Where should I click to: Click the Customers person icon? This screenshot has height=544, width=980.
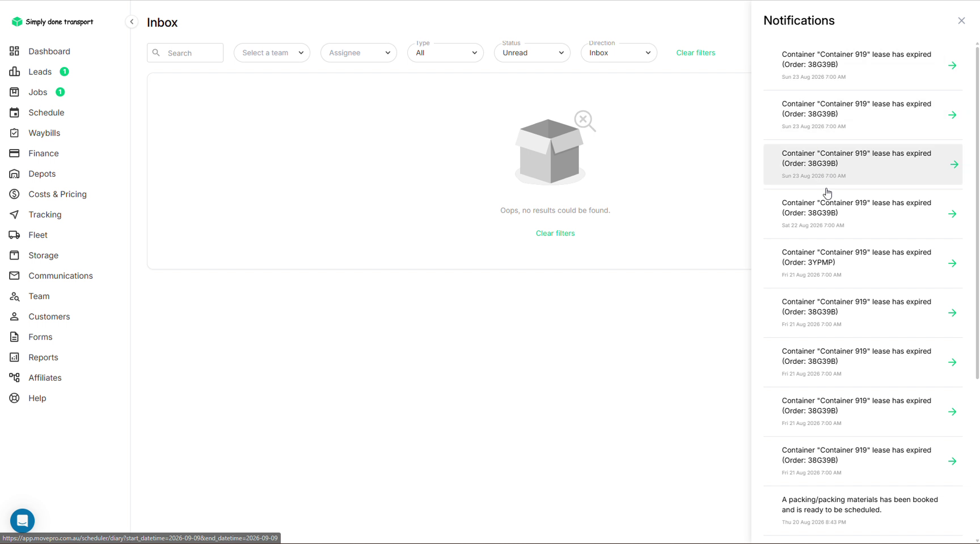click(x=14, y=316)
